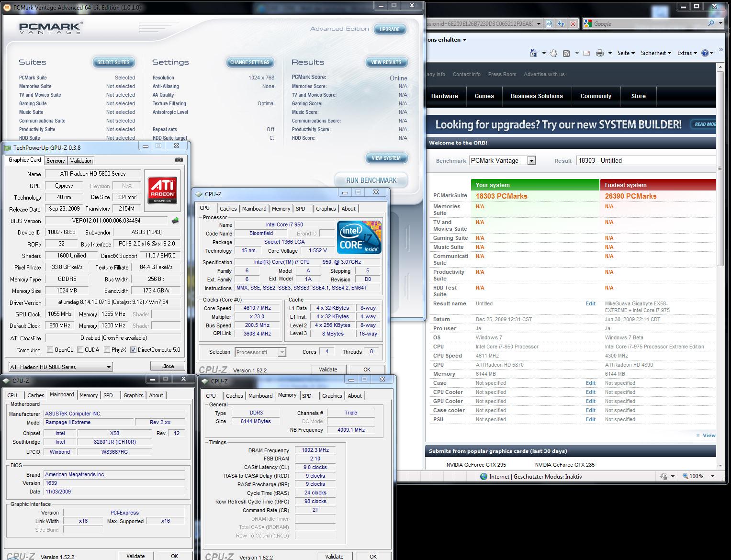Image resolution: width=731 pixels, height=560 pixels.
Task: Enable the CUDA checkbox
Action: (x=80, y=350)
